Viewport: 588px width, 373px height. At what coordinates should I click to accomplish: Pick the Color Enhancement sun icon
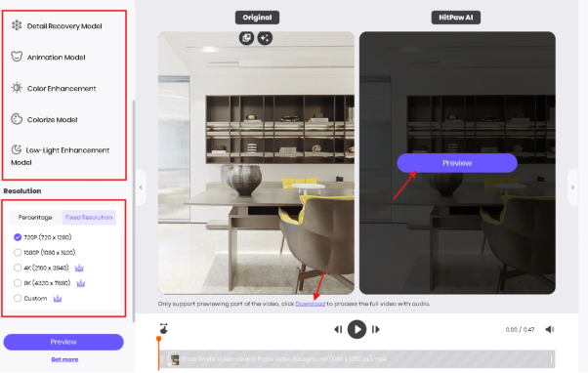click(x=17, y=88)
